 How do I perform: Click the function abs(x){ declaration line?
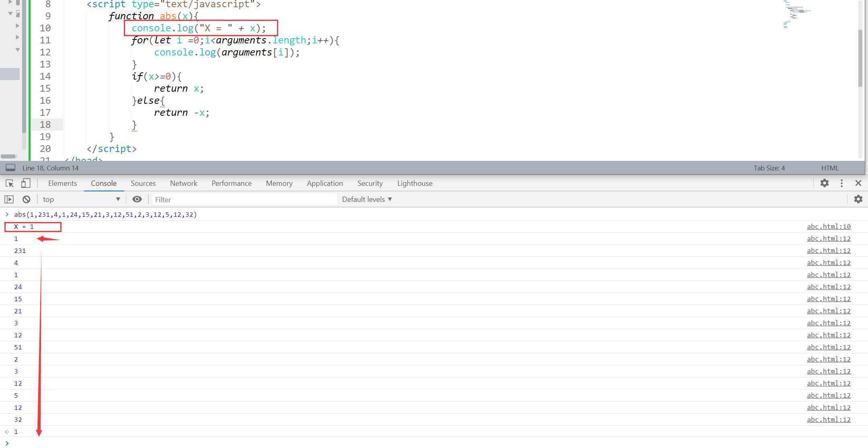pyautogui.click(x=154, y=16)
